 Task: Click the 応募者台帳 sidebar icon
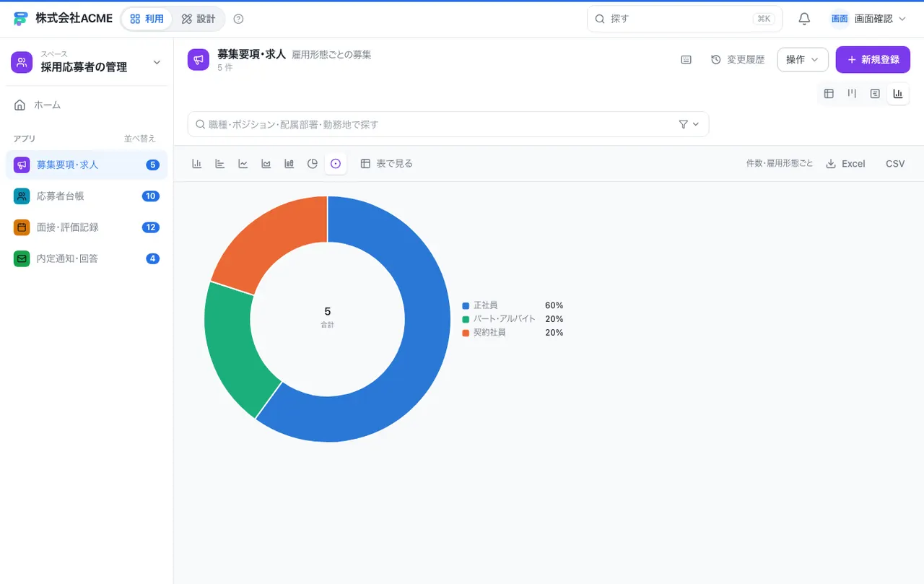click(22, 196)
